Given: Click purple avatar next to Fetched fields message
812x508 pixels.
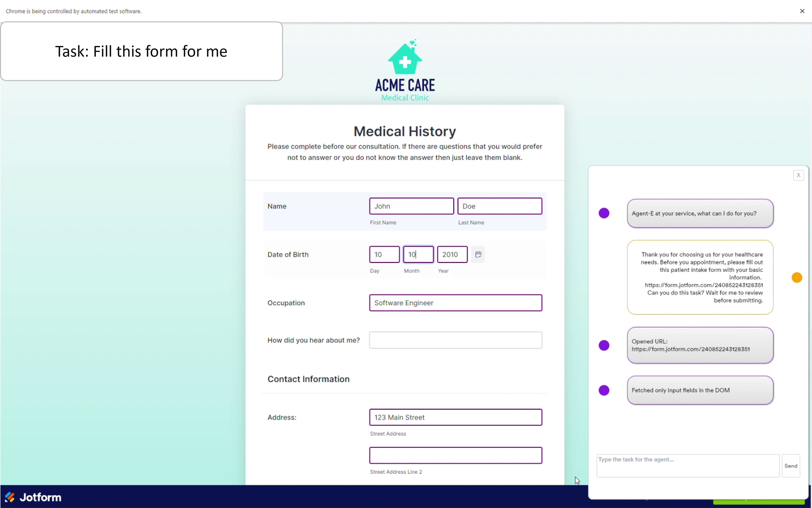Looking at the screenshot, I should (604, 390).
